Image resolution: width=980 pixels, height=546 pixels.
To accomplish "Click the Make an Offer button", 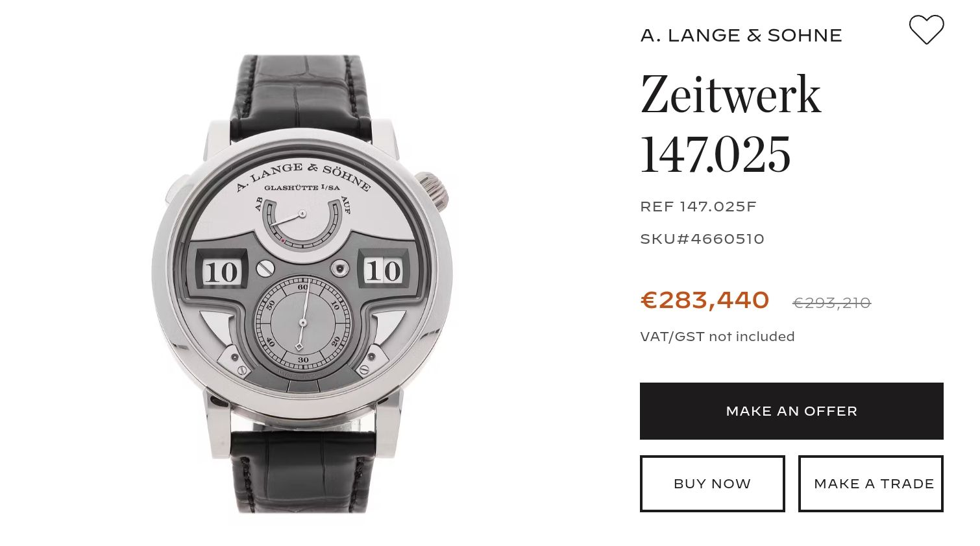I will [x=791, y=411].
